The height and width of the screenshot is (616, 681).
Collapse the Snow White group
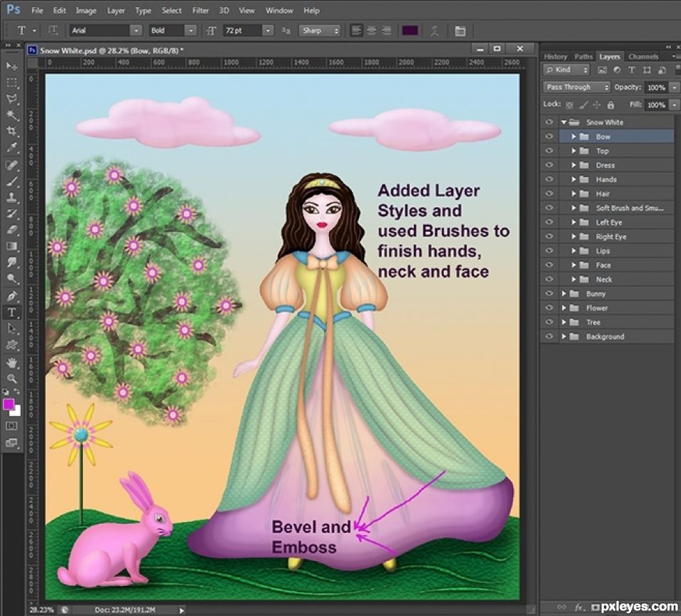(564, 123)
